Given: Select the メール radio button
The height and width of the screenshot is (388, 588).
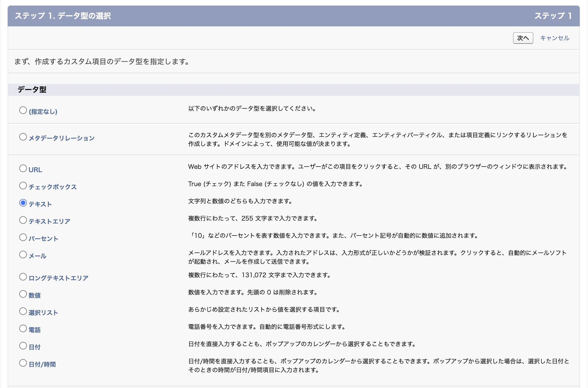Looking at the screenshot, I should click(x=23, y=254).
